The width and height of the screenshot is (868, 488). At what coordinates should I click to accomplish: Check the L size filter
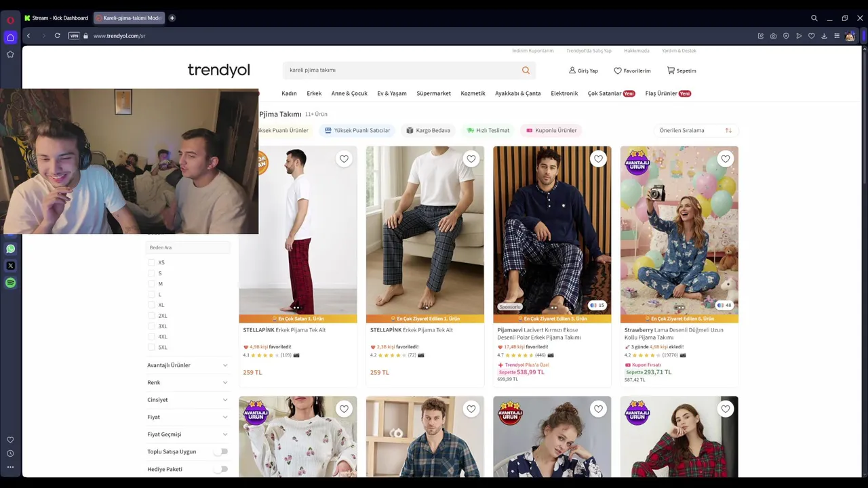[151, 294]
